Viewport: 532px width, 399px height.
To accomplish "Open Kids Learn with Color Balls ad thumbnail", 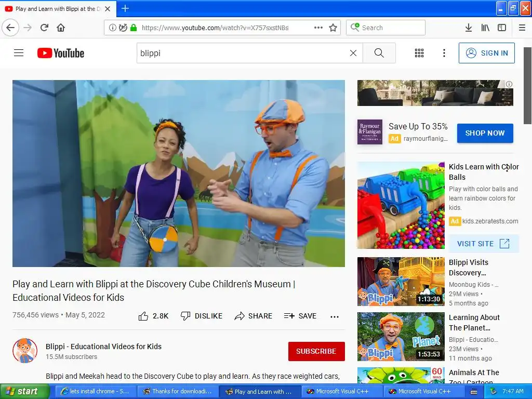I will pyautogui.click(x=401, y=205).
